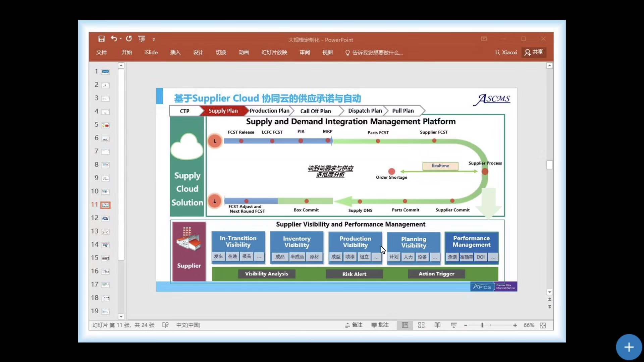Open the 视图 ribbon tab
The width and height of the screenshot is (644, 362).
point(327,52)
